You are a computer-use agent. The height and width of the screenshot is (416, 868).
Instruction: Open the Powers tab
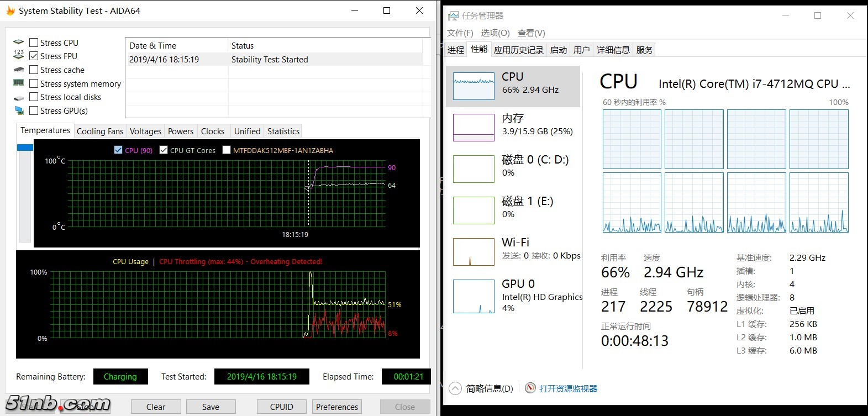[181, 131]
